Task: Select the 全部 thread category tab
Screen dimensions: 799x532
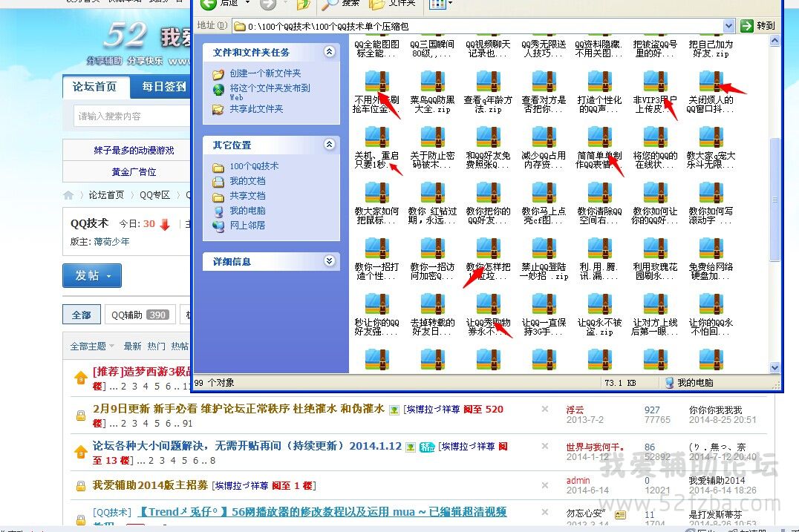Action: click(82, 315)
